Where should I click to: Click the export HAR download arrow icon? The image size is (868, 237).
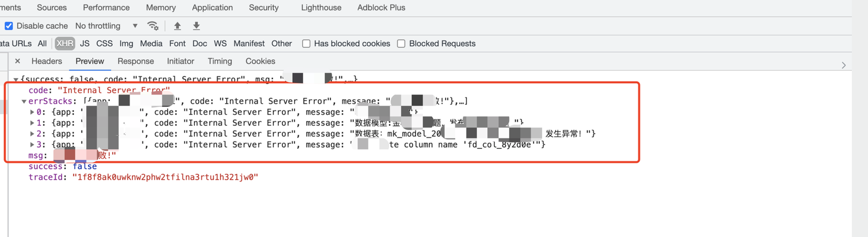tap(196, 25)
